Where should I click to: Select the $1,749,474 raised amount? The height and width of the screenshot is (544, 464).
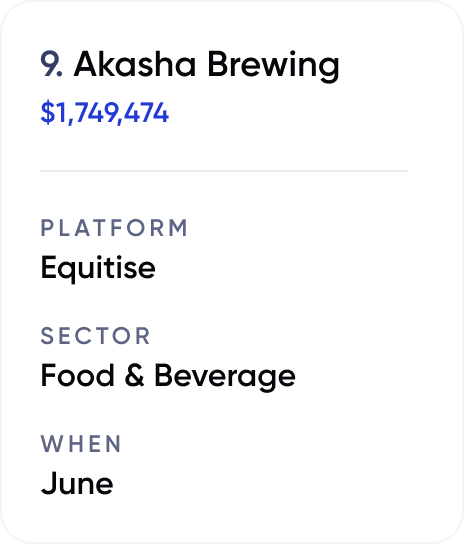pyautogui.click(x=104, y=113)
